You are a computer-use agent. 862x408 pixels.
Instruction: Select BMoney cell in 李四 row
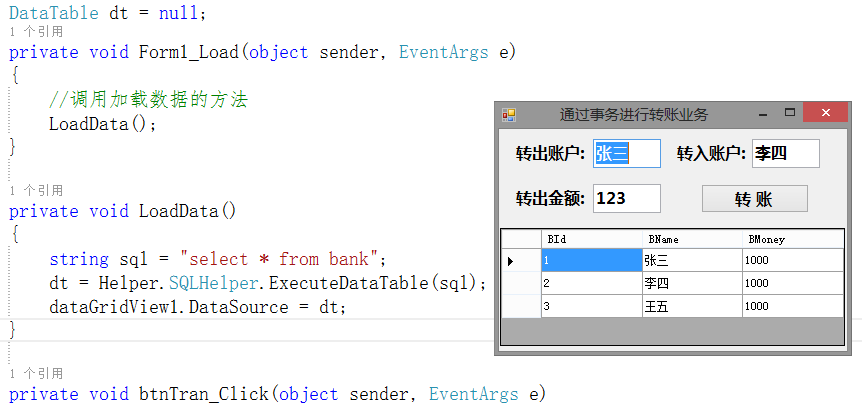point(793,283)
